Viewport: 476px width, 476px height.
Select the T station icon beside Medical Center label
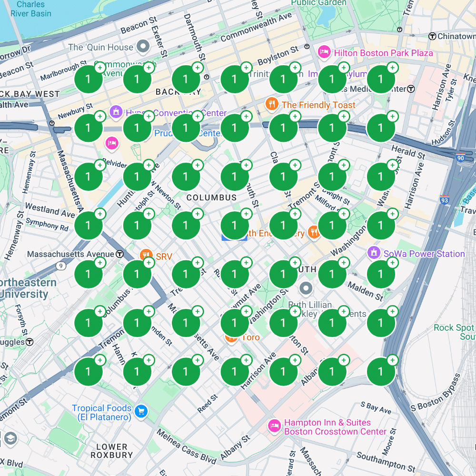411,89
